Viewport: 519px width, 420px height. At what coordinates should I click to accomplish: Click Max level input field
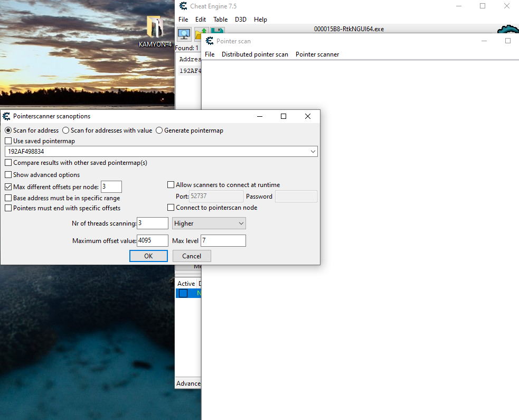coord(223,240)
